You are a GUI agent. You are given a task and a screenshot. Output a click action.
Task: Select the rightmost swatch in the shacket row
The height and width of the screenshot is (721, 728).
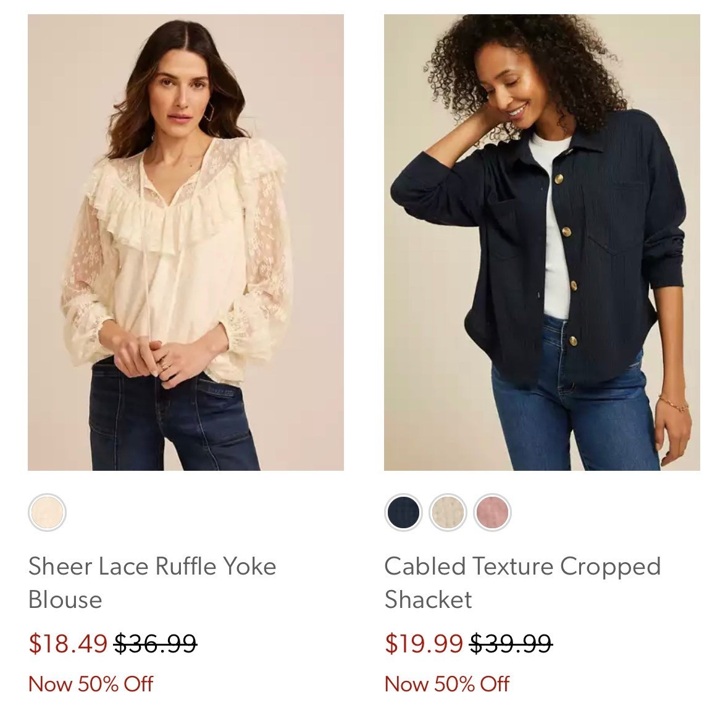(491, 512)
